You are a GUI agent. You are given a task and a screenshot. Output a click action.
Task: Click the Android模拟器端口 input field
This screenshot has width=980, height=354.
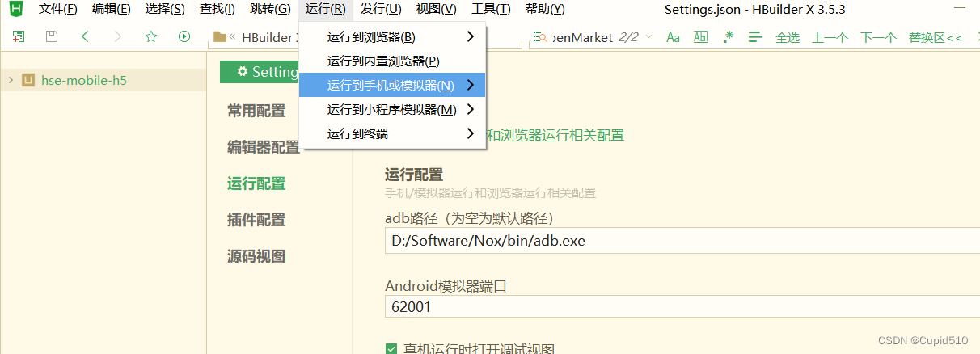coord(682,307)
